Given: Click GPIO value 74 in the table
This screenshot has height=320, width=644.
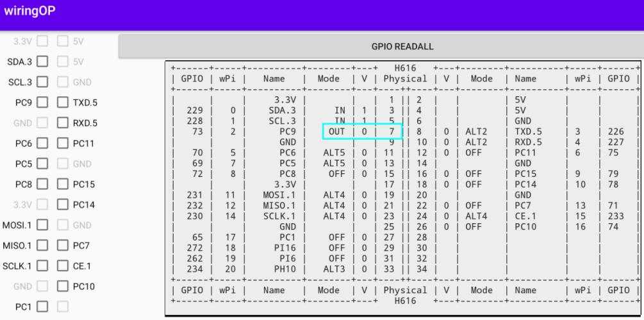Looking at the screenshot, I should 613,227.
